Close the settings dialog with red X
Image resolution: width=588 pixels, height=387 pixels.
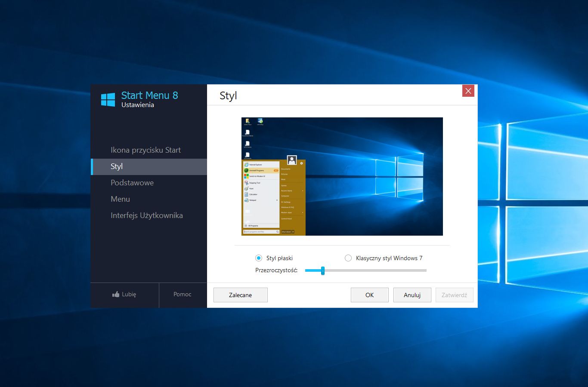(x=468, y=91)
